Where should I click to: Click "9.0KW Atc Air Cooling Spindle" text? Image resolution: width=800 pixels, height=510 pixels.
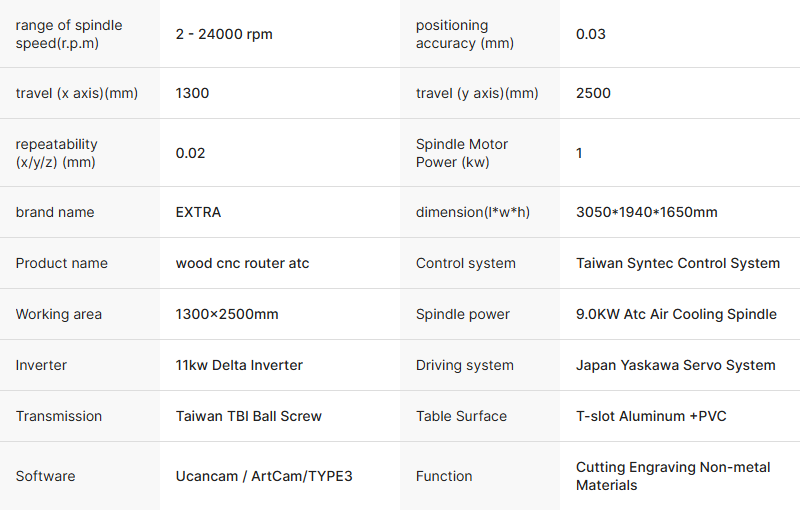pos(676,314)
